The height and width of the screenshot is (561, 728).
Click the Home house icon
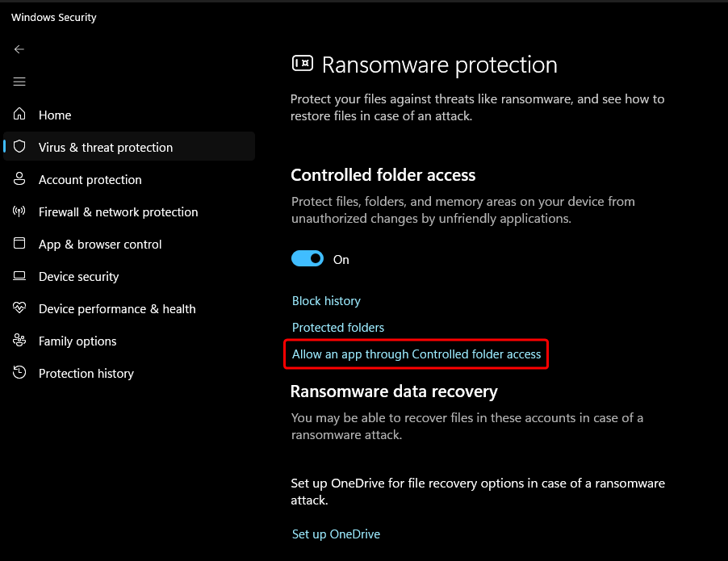click(19, 114)
